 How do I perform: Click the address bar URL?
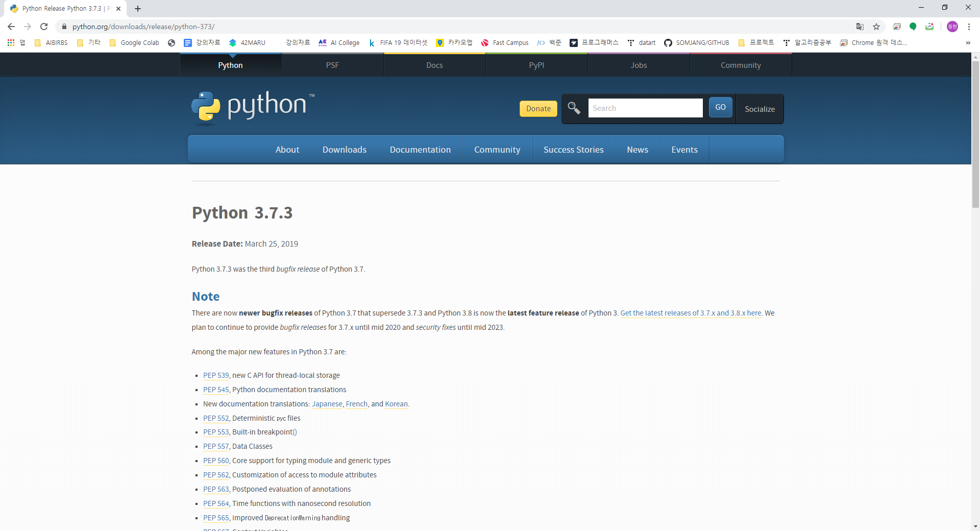tap(143, 27)
